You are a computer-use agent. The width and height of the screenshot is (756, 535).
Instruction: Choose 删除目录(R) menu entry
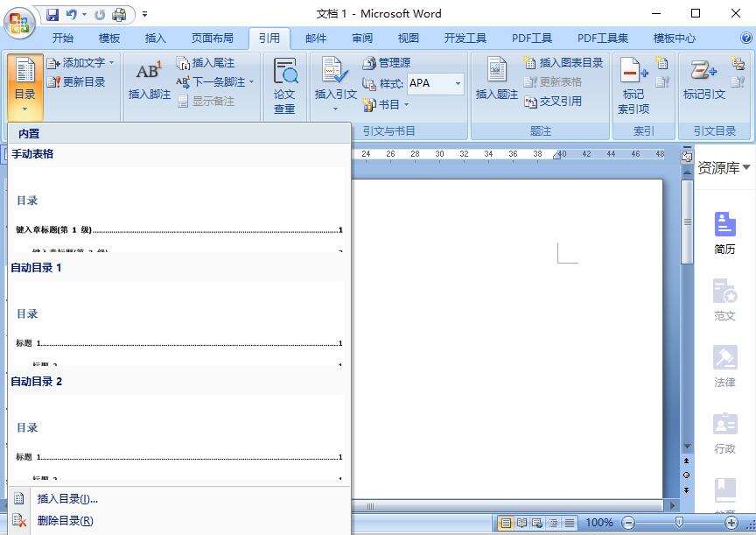click(x=178, y=521)
